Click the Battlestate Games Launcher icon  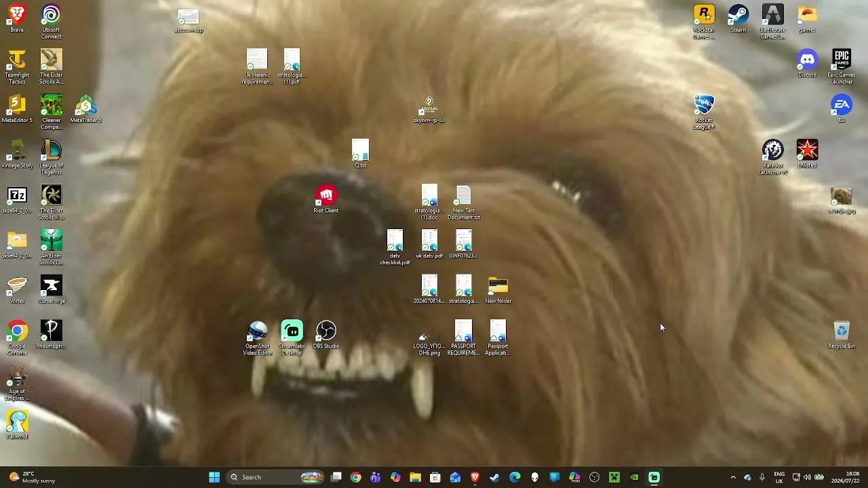click(773, 22)
